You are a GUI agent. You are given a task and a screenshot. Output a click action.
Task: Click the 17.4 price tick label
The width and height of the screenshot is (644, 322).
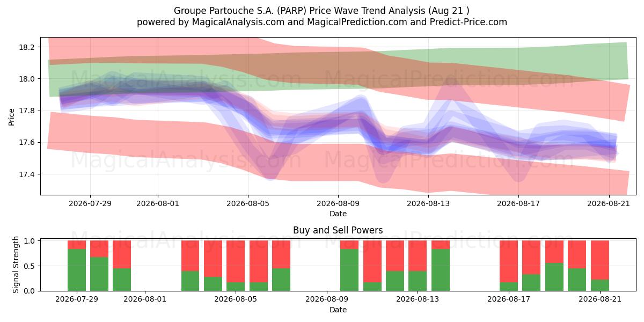click(27, 174)
